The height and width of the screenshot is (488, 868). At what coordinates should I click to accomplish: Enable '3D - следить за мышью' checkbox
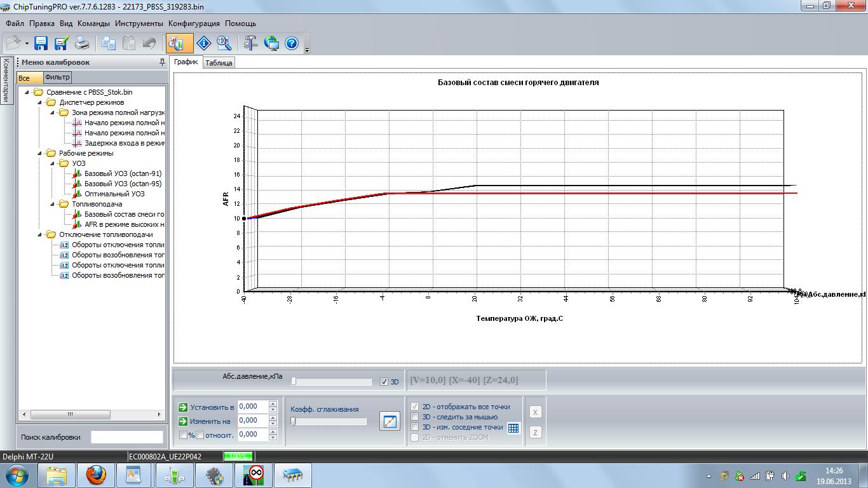click(x=415, y=417)
